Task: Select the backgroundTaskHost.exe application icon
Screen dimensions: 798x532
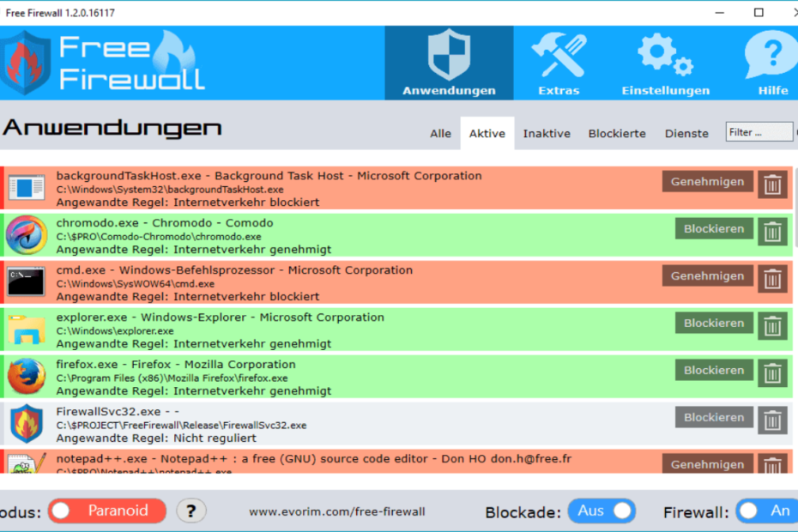Action: click(x=27, y=187)
